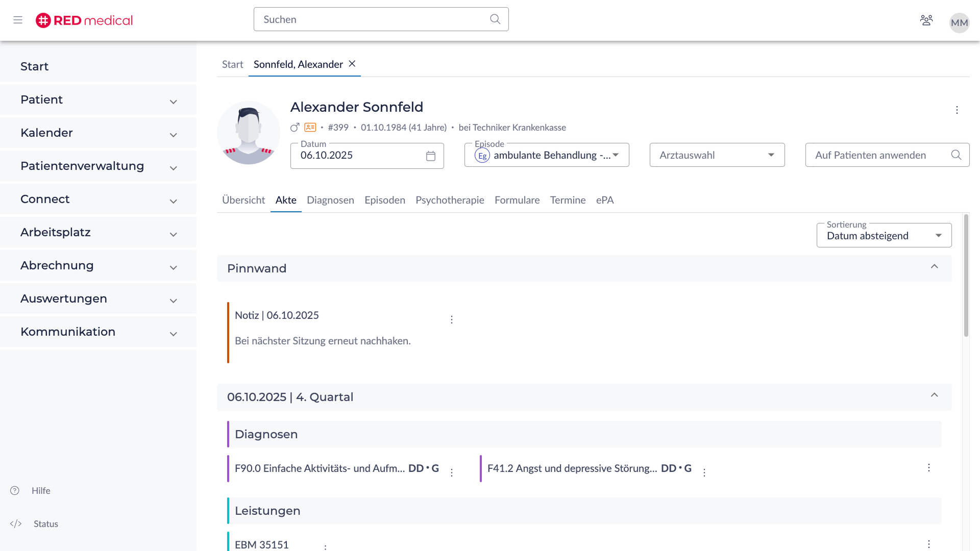This screenshot has height=551, width=980.
Task: Switch to the Psychotherapie tab
Action: 449,200
